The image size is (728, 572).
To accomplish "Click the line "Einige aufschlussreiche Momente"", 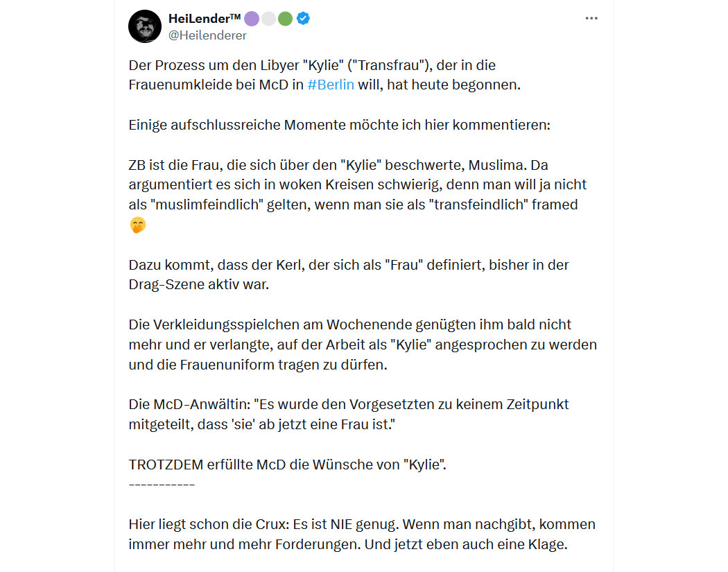I will click(x=340, y=125).
